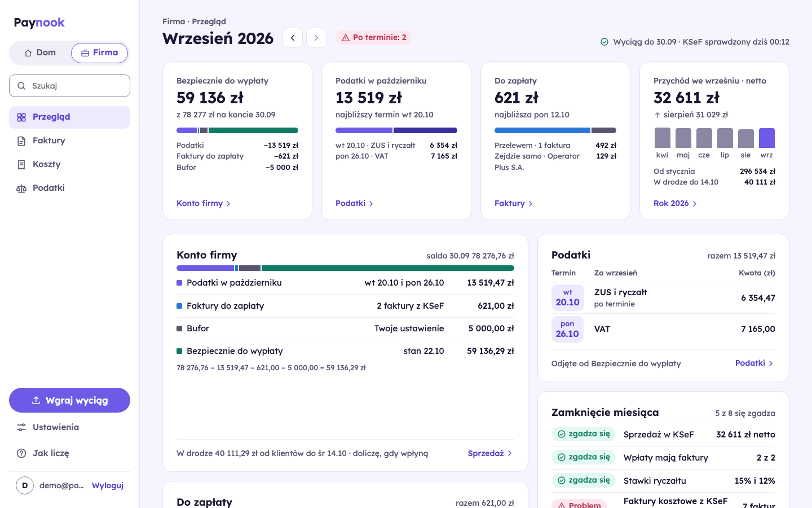Viewport: 812px width, 508px height.
Task: Click zgadza się badge for Sprzedaż w KSeF
Action: pos(584,434)
